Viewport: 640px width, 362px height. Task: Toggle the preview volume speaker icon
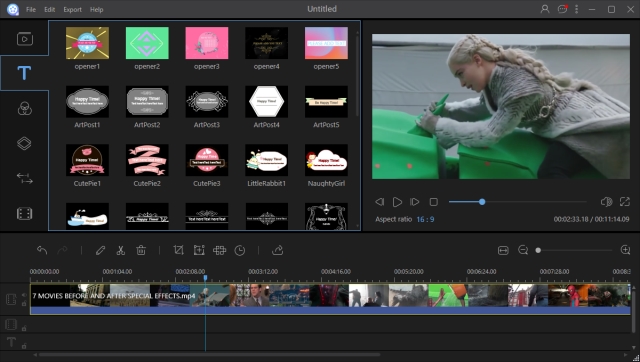tap(606, 202)
